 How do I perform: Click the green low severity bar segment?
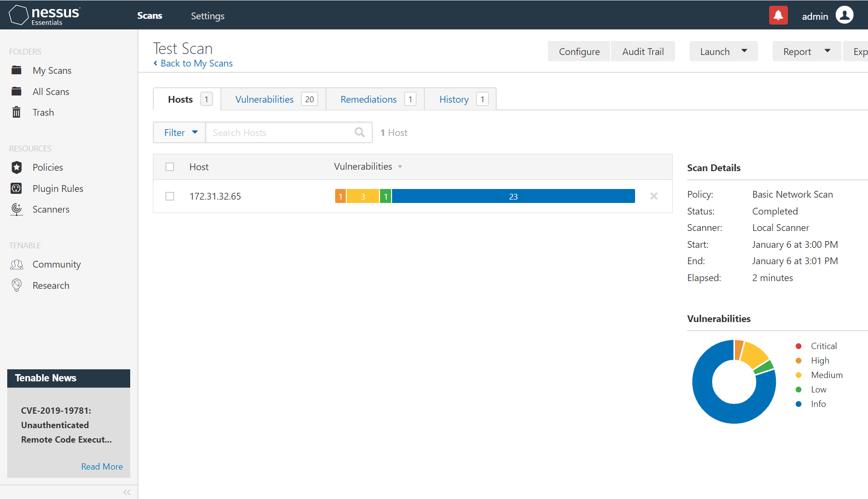click(x=385, y=196)
